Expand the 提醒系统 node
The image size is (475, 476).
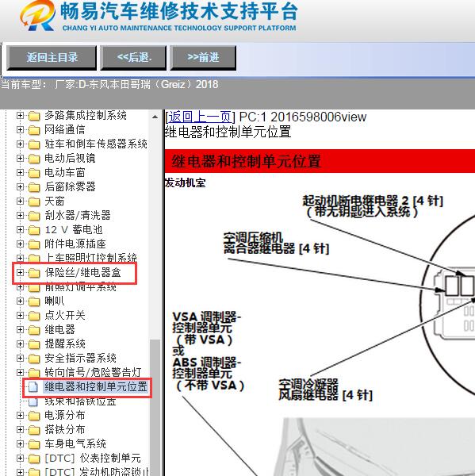point(20,344)
